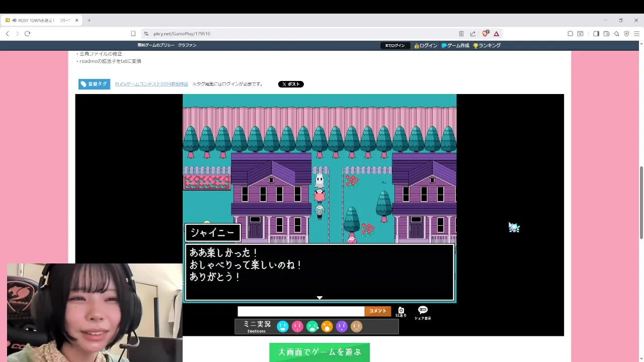This screenshot has height=362, width=644.
Task: Click 大画面でゲームを遊ぶ green button
Action: click(x=319, y=352)
